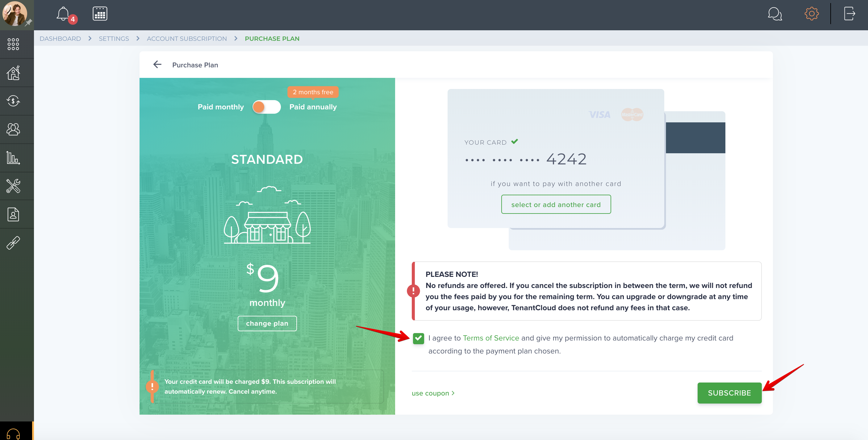Toggle monthly/annual billing switch

(266, 107)
